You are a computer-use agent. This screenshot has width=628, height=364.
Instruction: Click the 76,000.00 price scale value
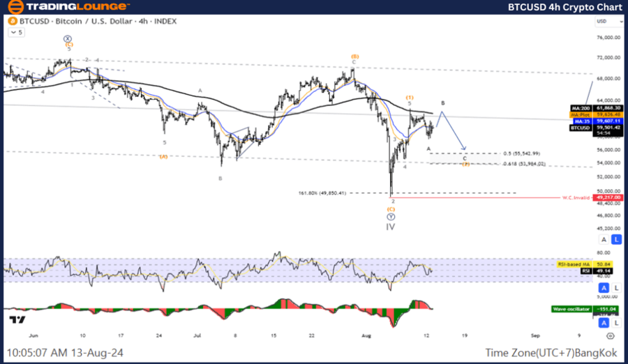click(608, 38)
